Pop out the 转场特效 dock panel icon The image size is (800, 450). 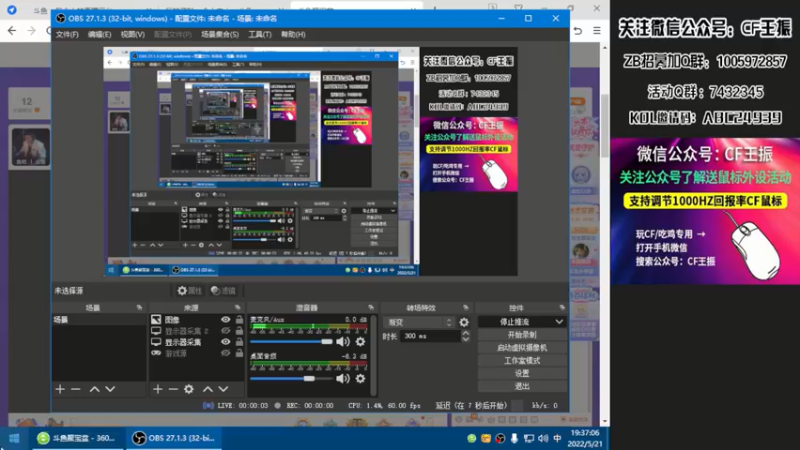[466, 308]
